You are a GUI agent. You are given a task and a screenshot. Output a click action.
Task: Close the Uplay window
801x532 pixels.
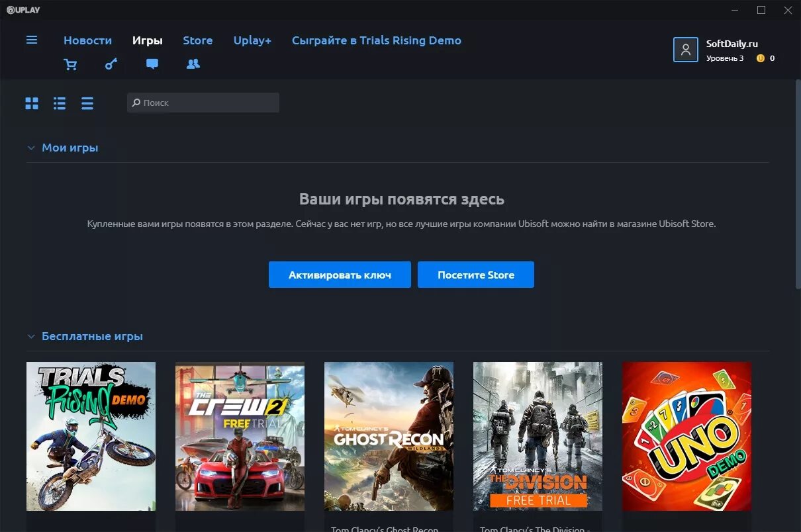click(x=788, y=10)
